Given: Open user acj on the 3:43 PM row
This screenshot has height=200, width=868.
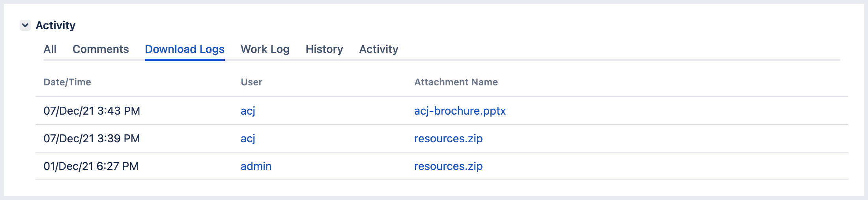Looking at the screenshot, I should pos(248,111).
